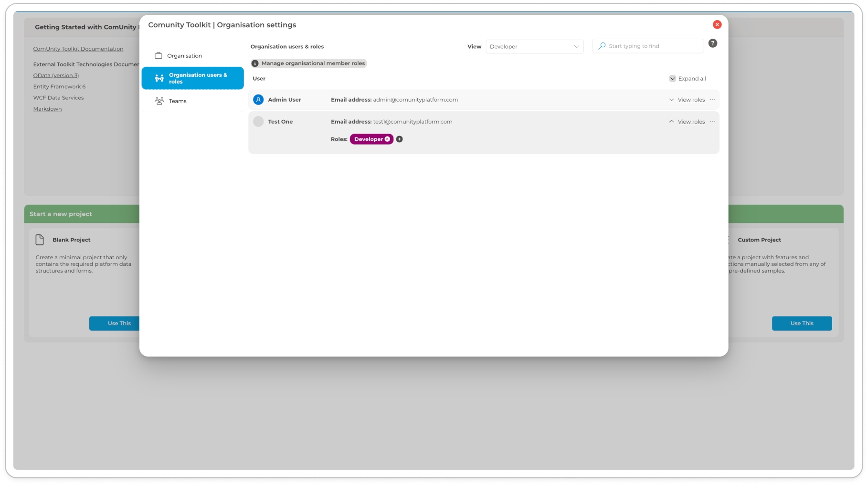The width and height of the screenshot is (868, 485).
Task: Remove the Developer role badge from Test One
Action: [387, 139]
